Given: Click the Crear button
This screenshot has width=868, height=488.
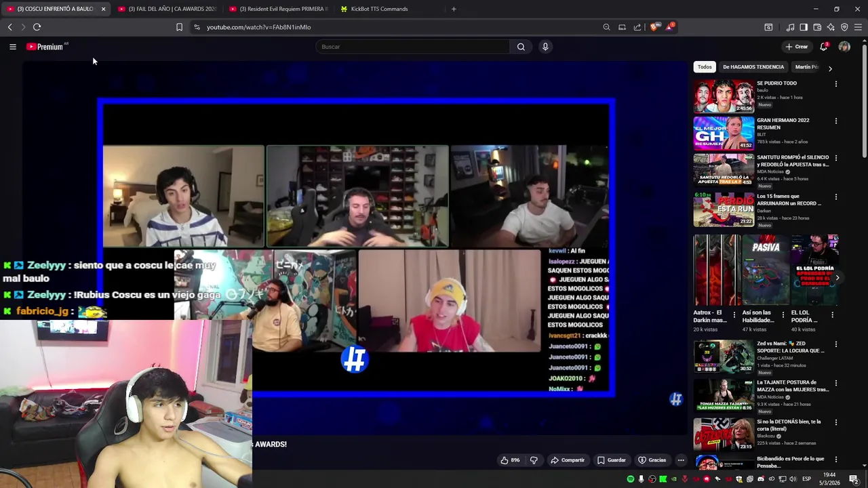Looking at the screenshot, I should point(797,47).
